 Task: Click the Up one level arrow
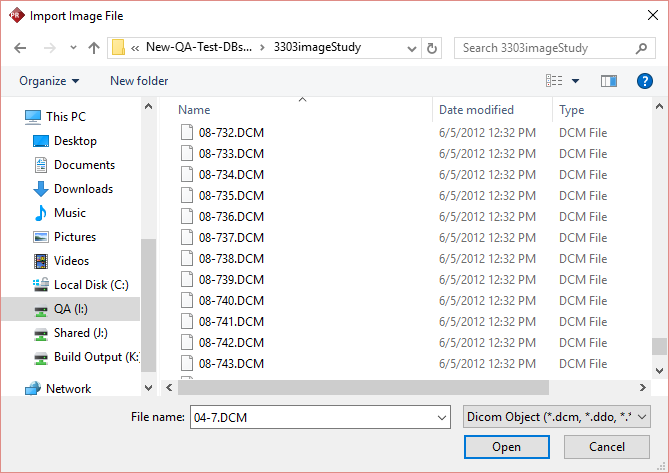click(94, 48)
